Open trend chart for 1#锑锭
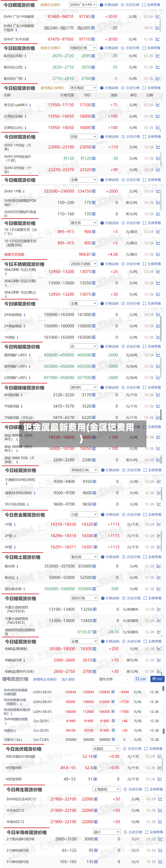166x868 pixels. click(158, 337)
